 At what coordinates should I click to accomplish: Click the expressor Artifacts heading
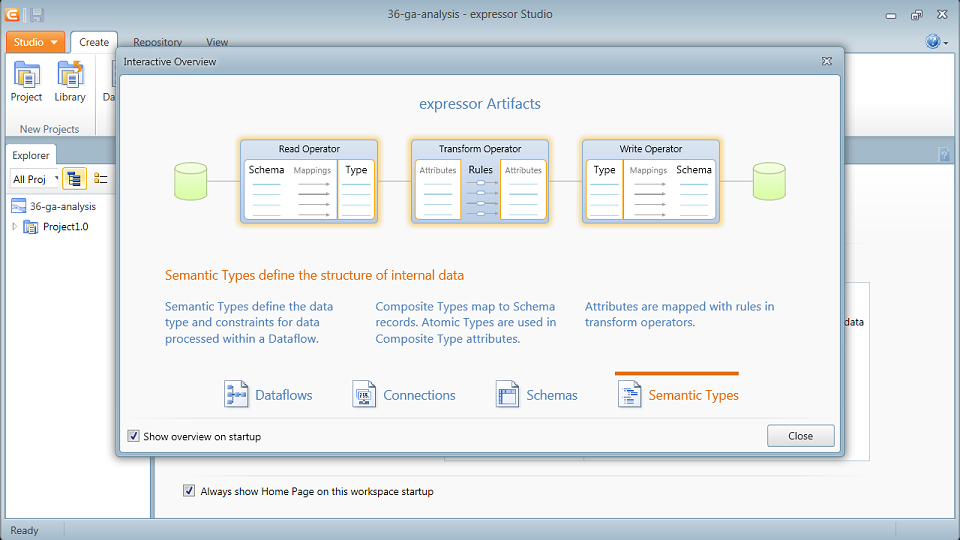click(x=480, y=103)
